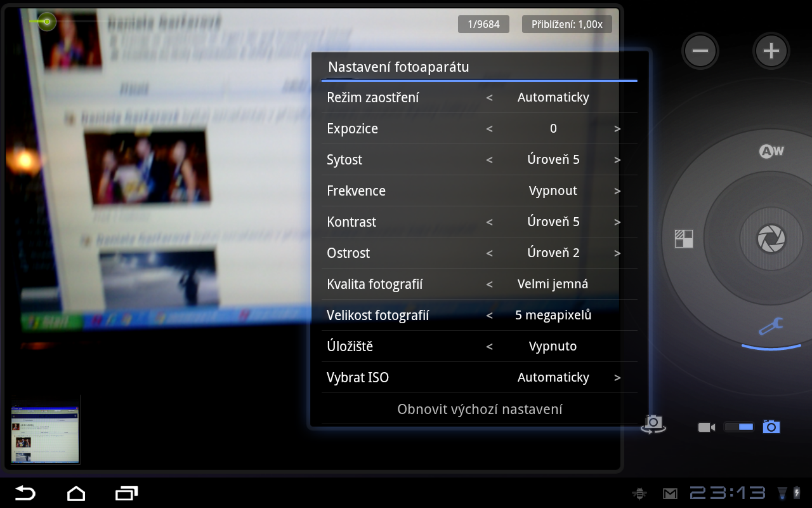Tap the Velmi jemná value

pos(553,284)
